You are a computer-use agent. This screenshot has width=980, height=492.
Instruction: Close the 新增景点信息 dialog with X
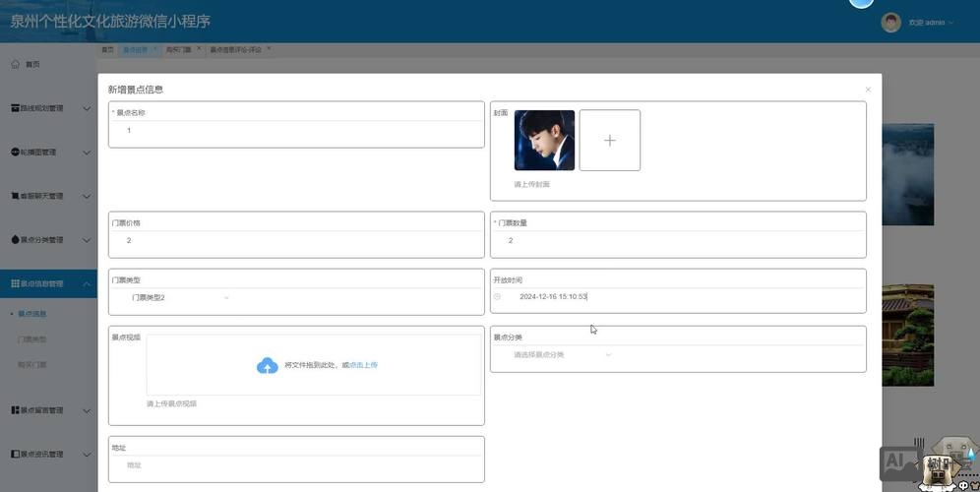pos(868,90)
